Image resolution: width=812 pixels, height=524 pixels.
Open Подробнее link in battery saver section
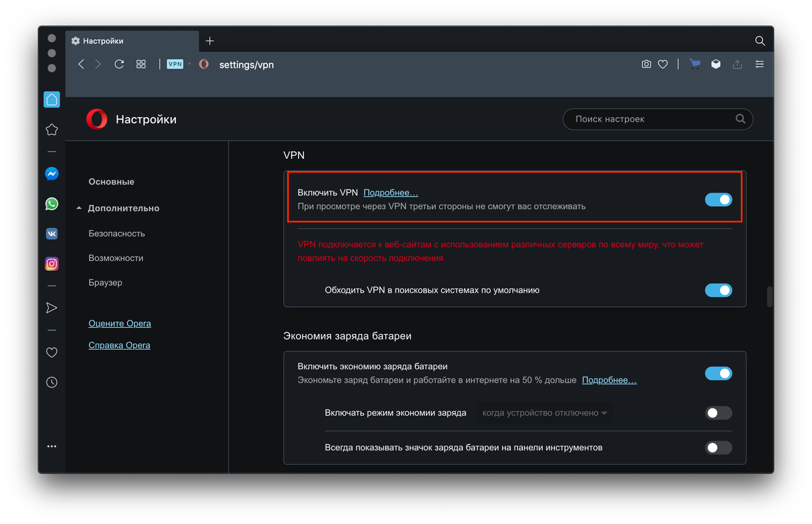610,380
